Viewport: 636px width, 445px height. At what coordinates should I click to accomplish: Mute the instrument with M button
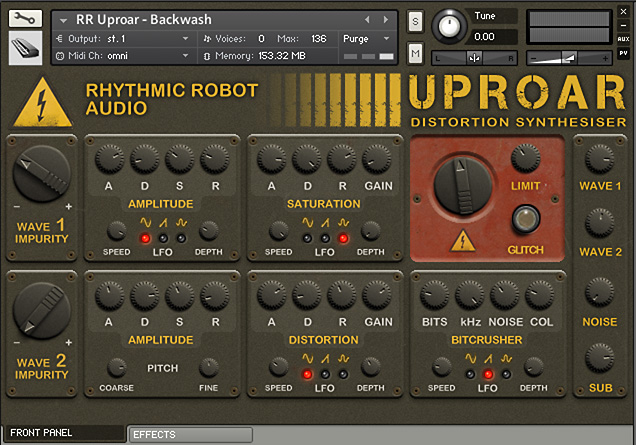(x=415, y=52)
